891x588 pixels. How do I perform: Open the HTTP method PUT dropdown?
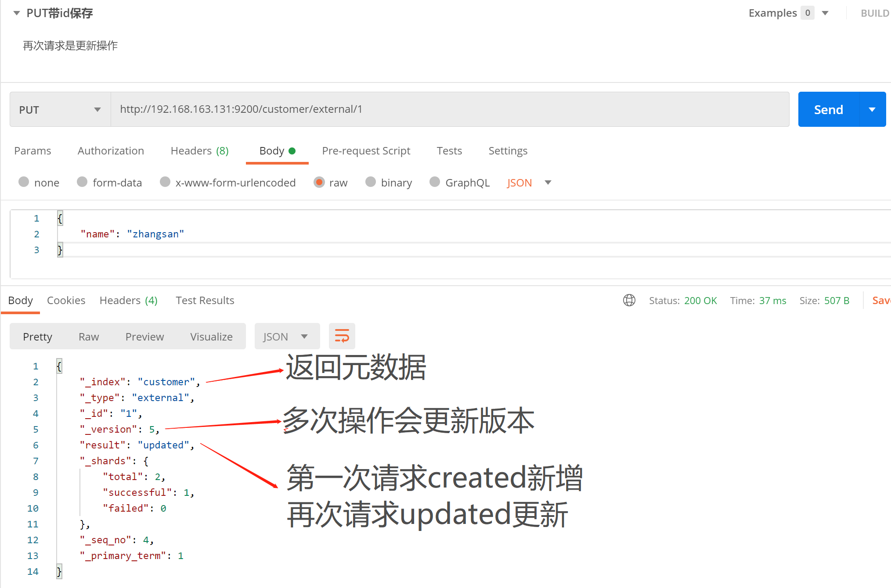tap(60, 109)
